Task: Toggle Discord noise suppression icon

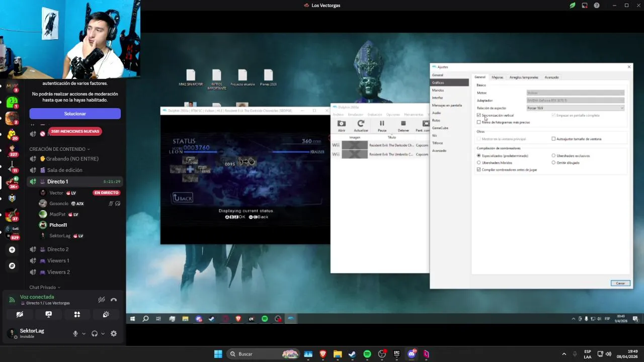Action: 102,300
